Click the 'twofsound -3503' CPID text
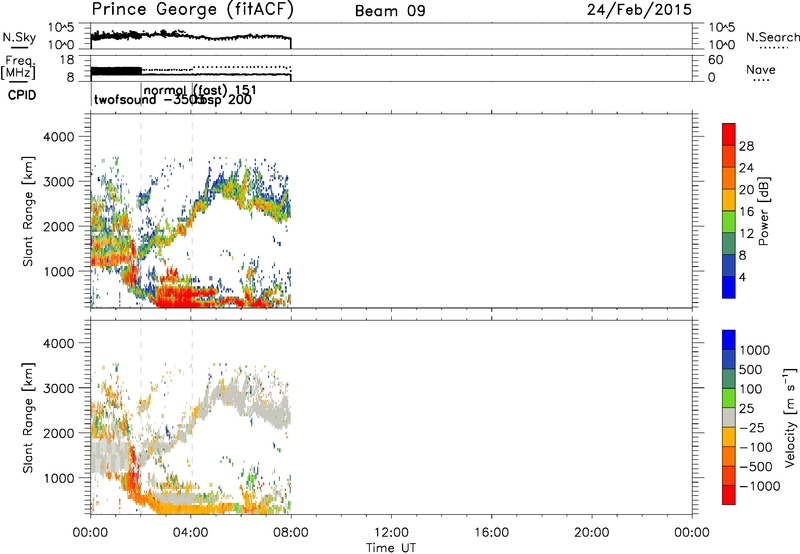 [149, 100]
